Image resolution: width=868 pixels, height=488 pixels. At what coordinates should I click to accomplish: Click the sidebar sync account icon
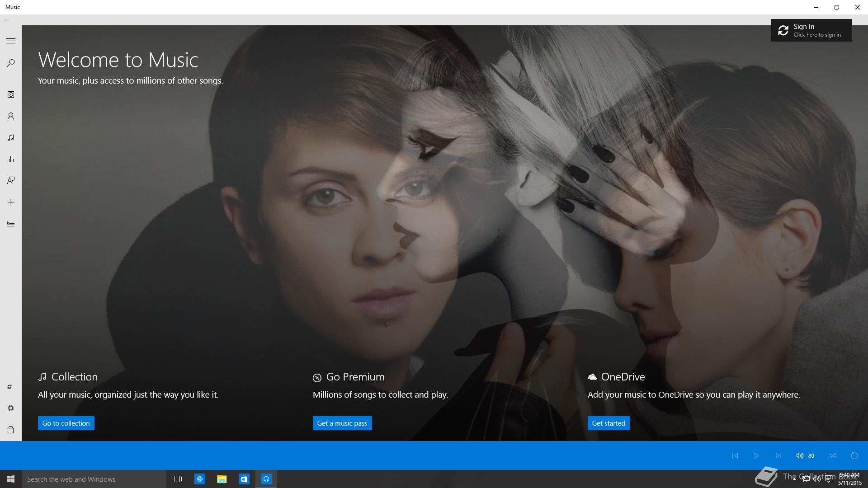pyautogui.click(x=9, y=387)
